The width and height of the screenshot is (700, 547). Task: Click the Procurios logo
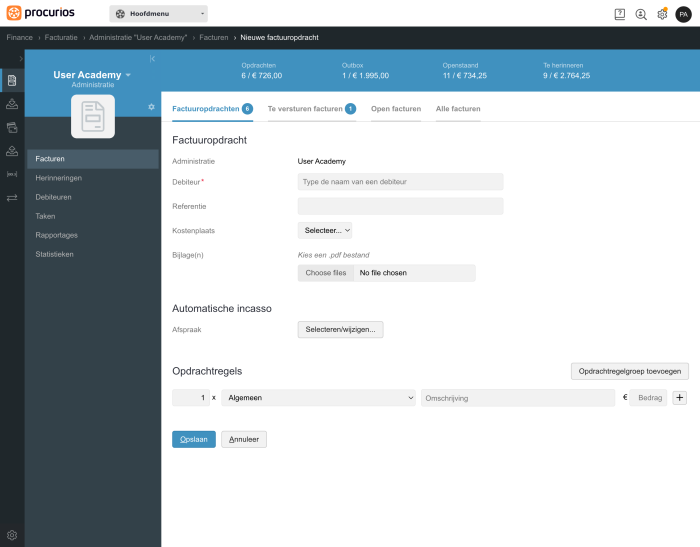(x=41, y=13)
